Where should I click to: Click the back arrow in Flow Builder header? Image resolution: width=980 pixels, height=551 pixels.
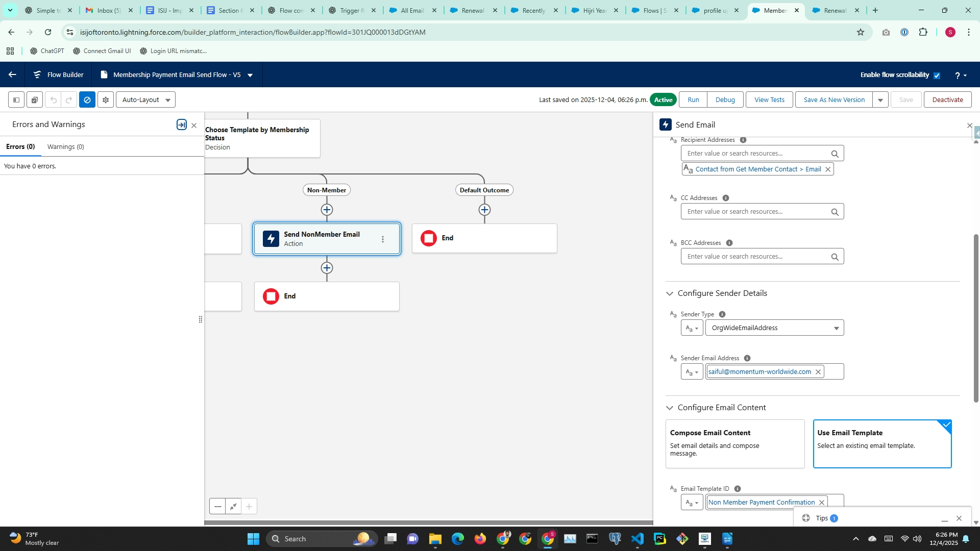[x=12, y=75]
